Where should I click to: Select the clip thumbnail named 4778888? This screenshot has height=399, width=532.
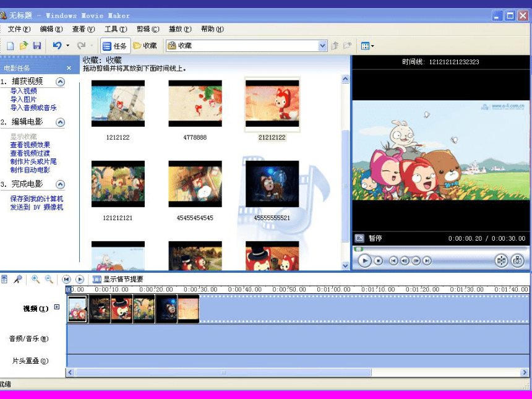pos(195,103)
